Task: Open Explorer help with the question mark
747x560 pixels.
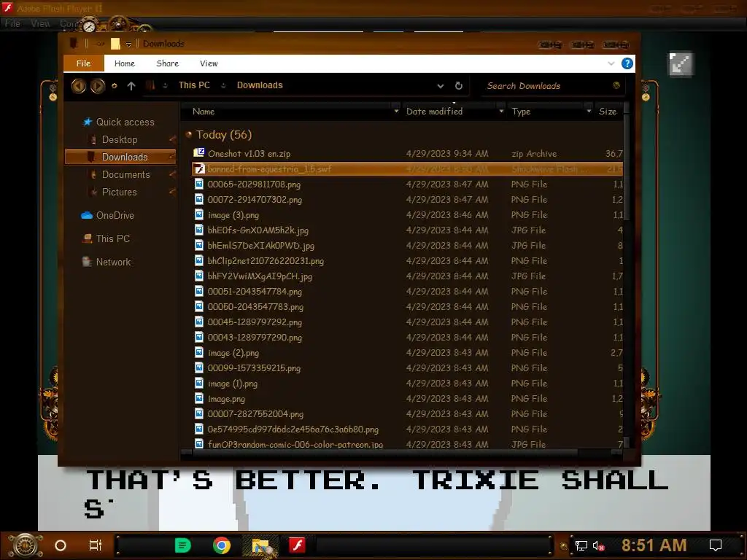Action: [x=627, y=63]
